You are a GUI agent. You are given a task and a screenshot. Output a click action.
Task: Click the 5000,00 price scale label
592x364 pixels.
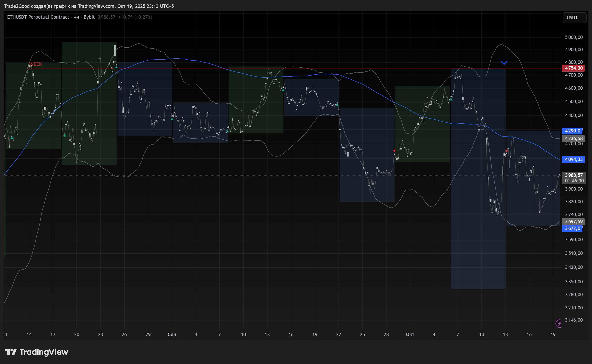[x=574, y=37]
